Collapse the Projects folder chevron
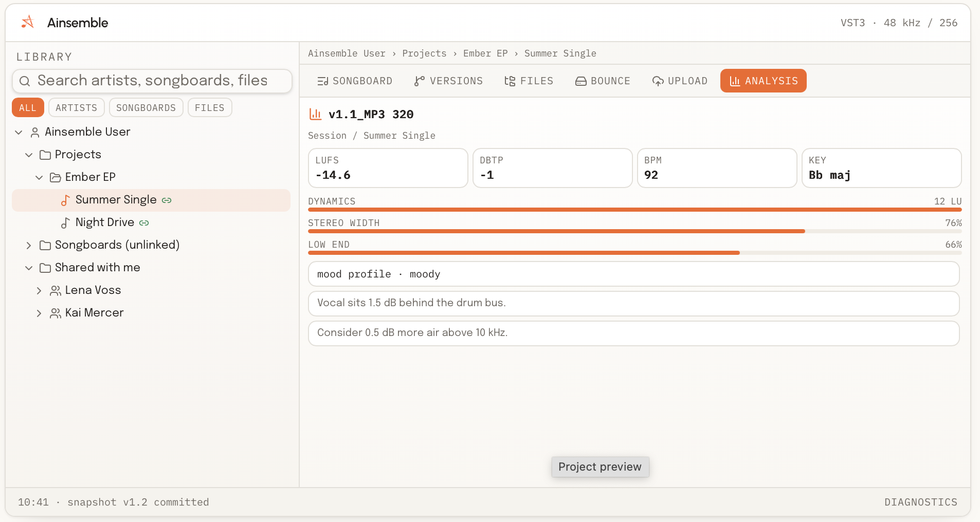The width and height of the screenshot is (980, 522). click(29, 155)
